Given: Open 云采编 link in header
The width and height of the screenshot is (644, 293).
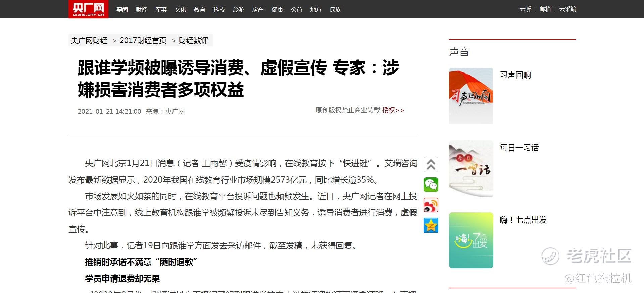Looking at the screenshot, I should [x=568, y=9].
